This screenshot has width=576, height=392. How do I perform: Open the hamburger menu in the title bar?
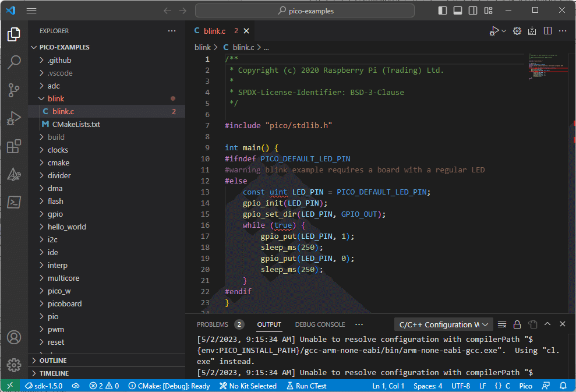click(x=31, y=10)
